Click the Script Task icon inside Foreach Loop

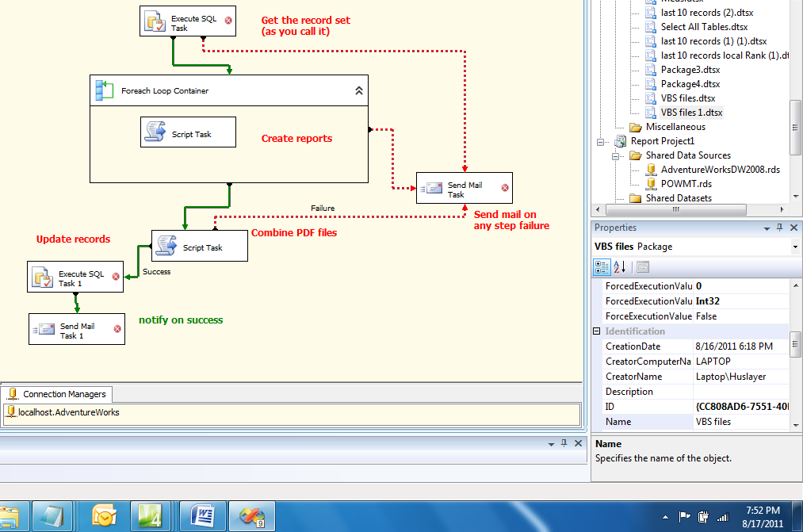153,132
